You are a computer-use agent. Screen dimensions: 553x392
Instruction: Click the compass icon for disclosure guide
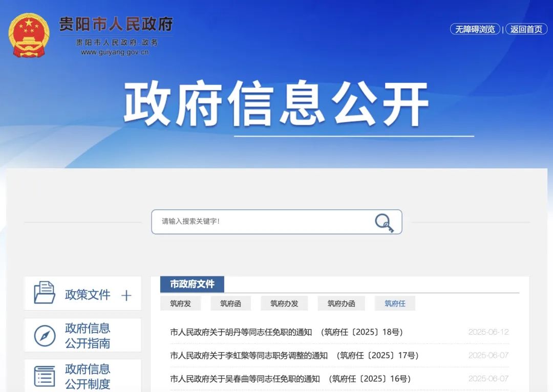45,336
